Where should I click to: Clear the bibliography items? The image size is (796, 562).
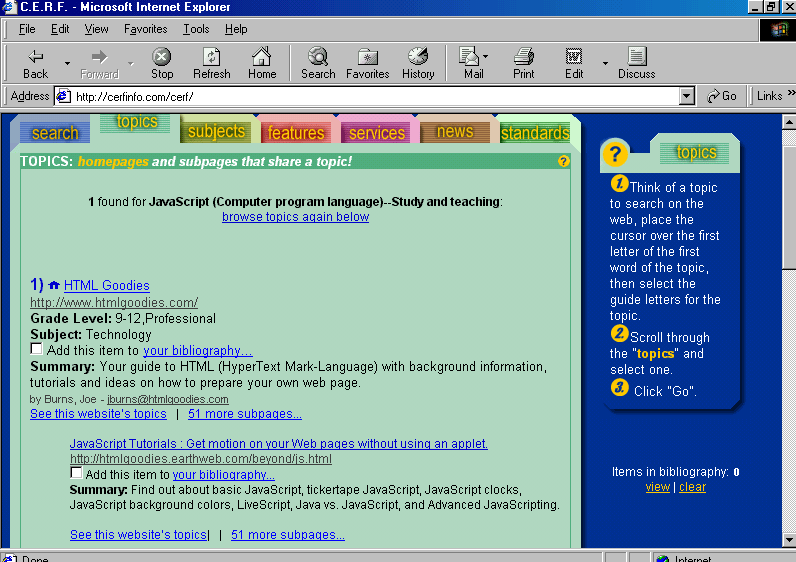point(692,487)
